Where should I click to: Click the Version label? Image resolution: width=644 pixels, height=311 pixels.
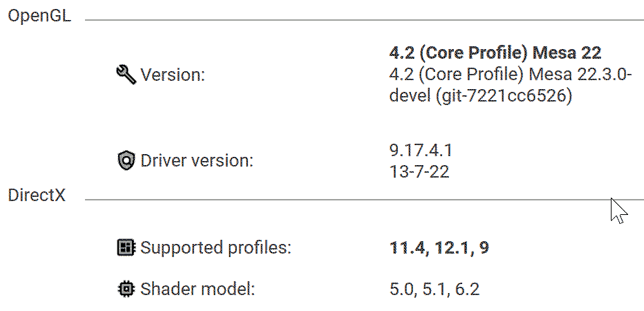click(173, 75)
